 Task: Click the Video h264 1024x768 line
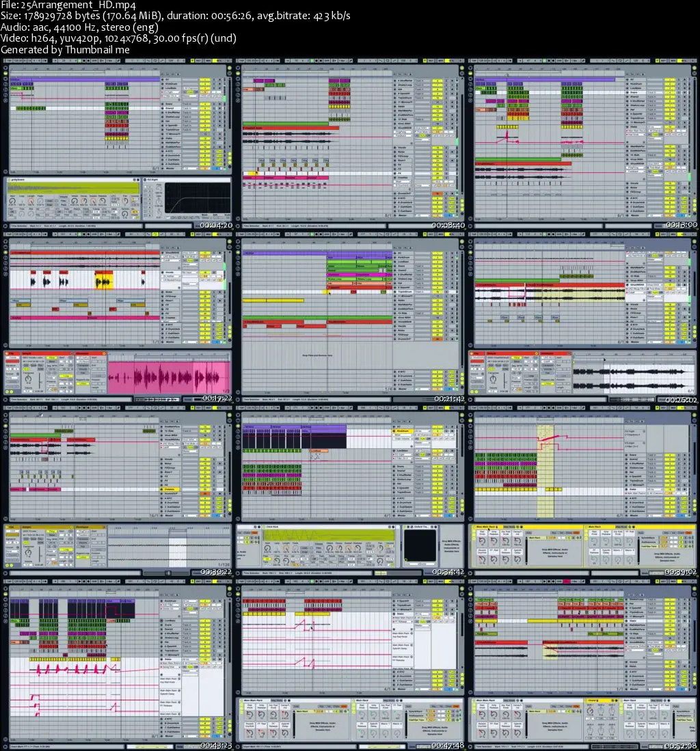tap(118, 38)
